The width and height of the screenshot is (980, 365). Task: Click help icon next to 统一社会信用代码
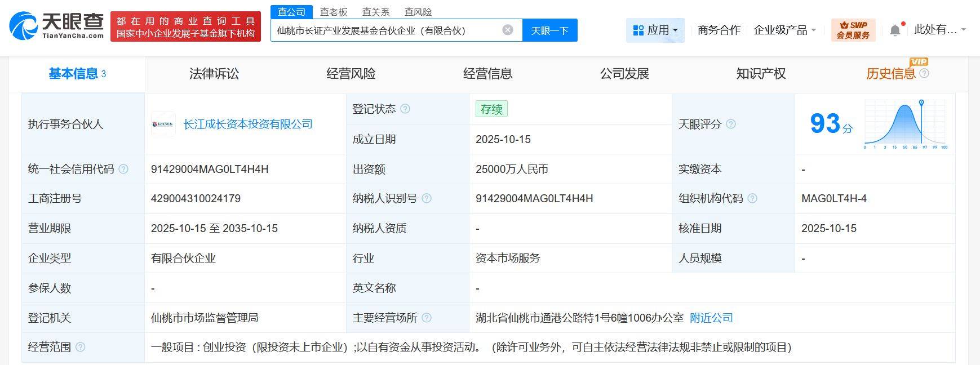123,169
